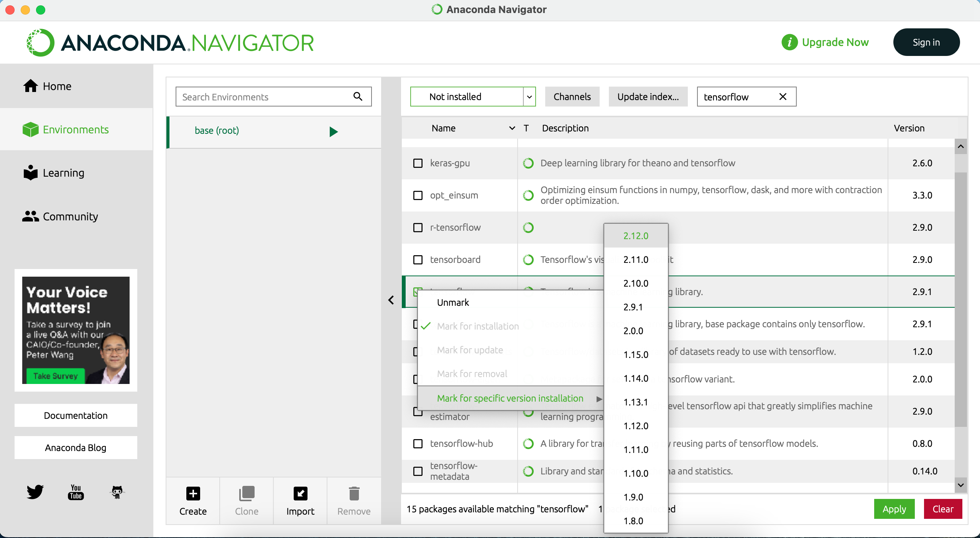Check the tensorboard package checkbox
980x538 pixels.
tap(418, 260)
